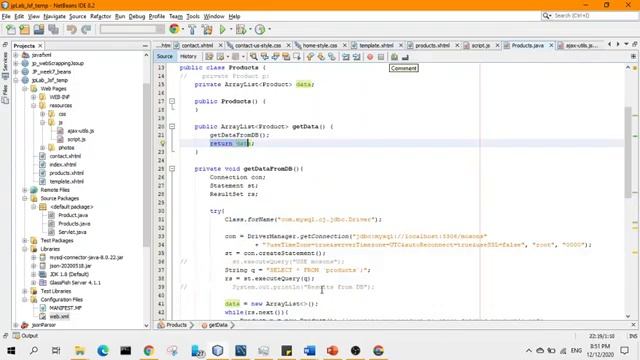Open Microsoft Edge from the taskbar
The image size is (640, 360).
(103, 350)
